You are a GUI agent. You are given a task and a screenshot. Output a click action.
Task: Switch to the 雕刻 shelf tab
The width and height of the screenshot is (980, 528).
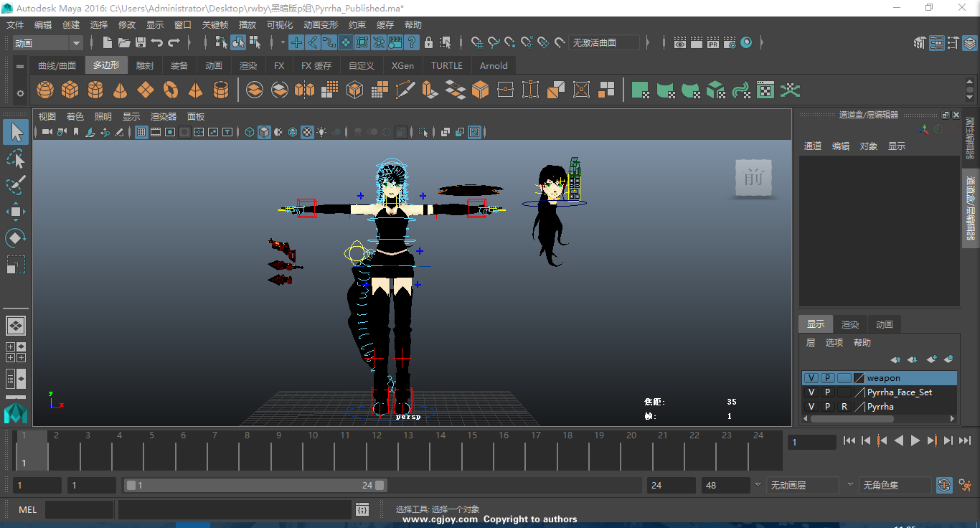tap(145, 65)
